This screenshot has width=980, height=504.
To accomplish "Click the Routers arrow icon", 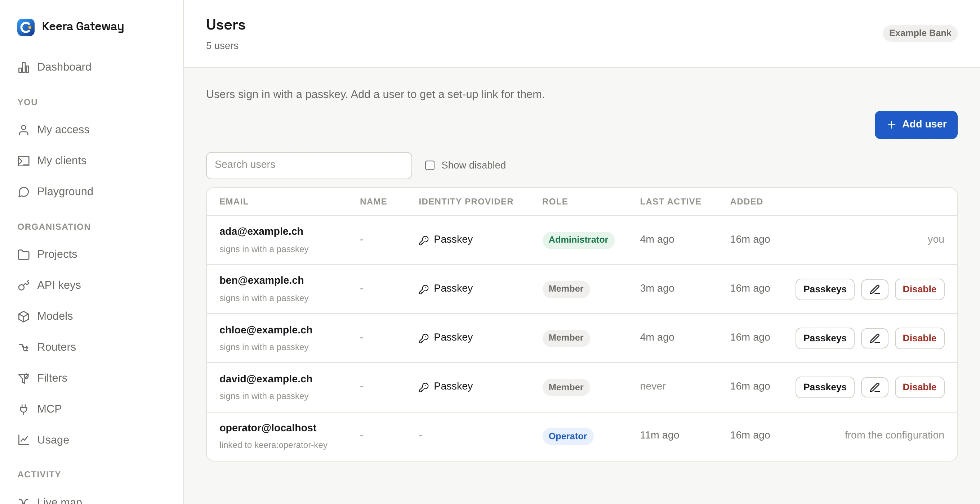I will pos(23,347).
